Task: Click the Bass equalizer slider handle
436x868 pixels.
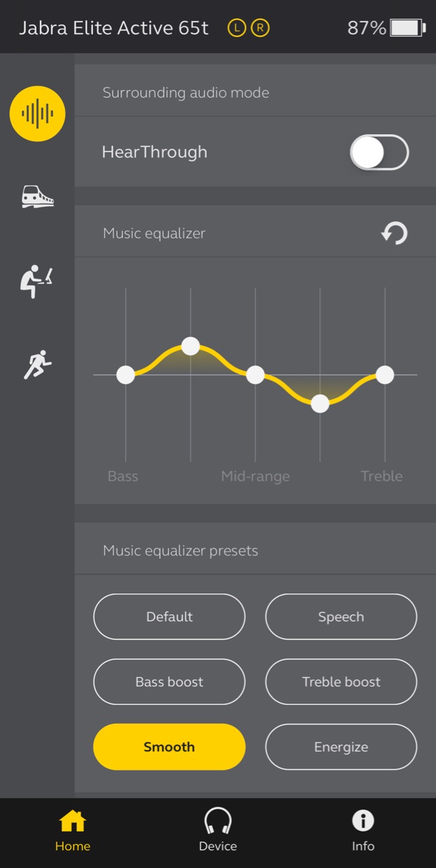Action: [125, 374]
